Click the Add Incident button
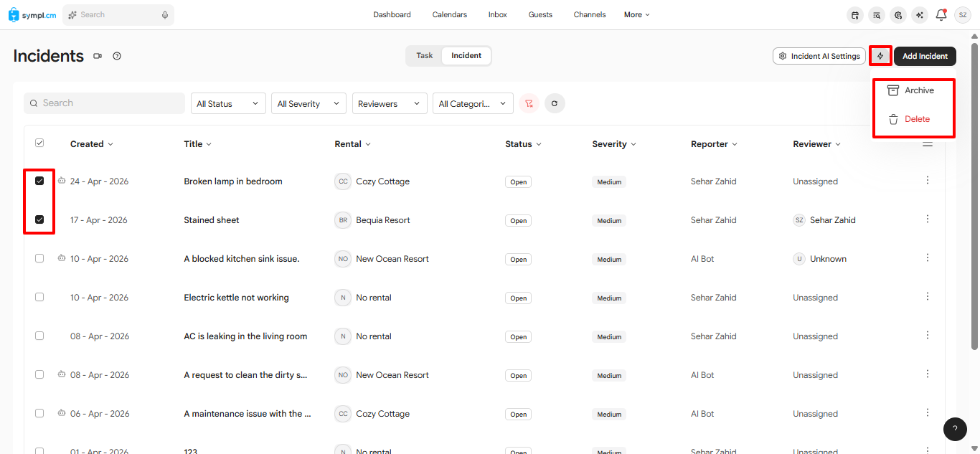Image resolution: width=980 pixels, height=454 pixels. point(925,56)
